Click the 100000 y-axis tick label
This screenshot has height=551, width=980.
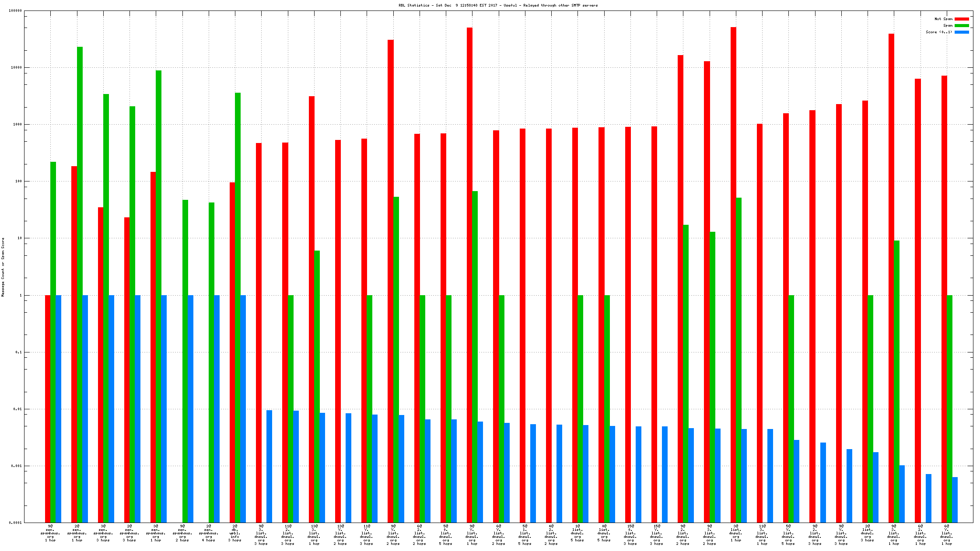coord(15,11)
